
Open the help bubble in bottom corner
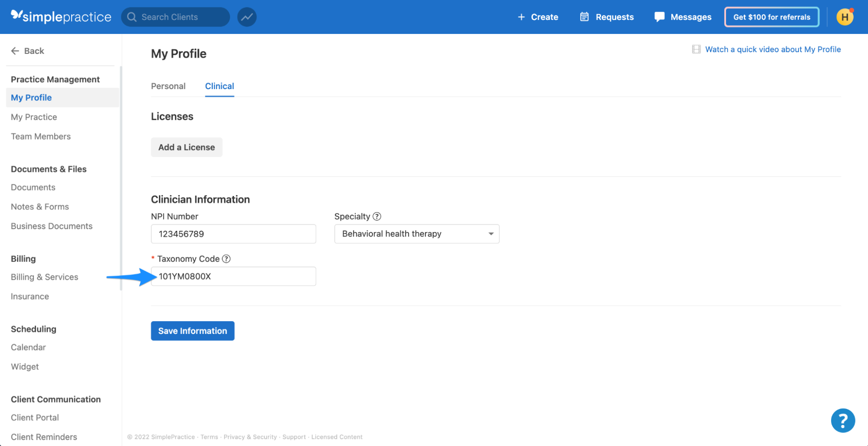pos(843,420)
